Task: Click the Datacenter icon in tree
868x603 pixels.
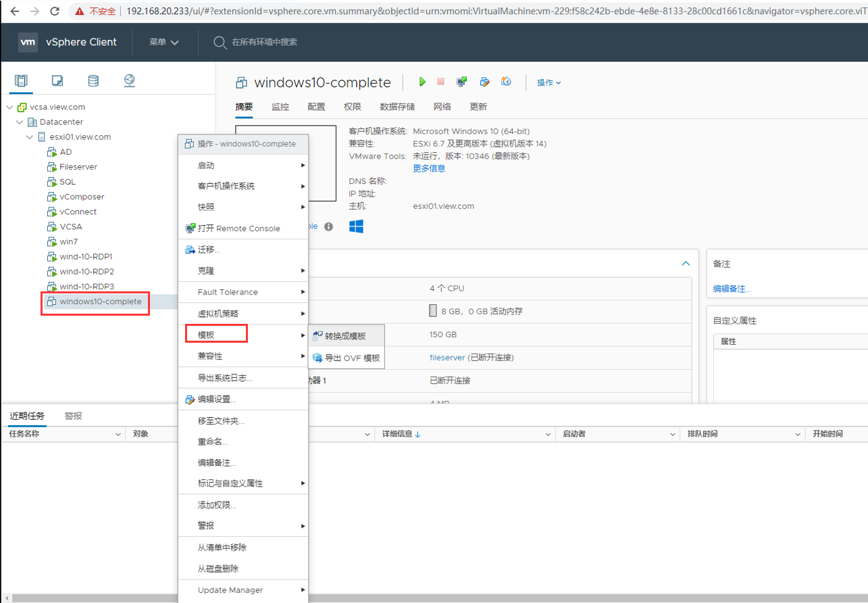Action: click(32, 122)
